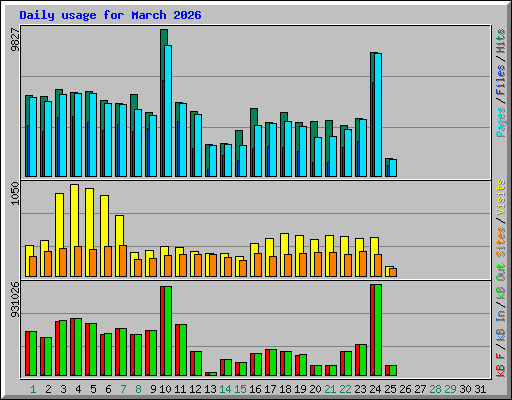This screenshot has height=400, width=512.
Task: Click day 4 on the date axis
Action: click(78, 389)
